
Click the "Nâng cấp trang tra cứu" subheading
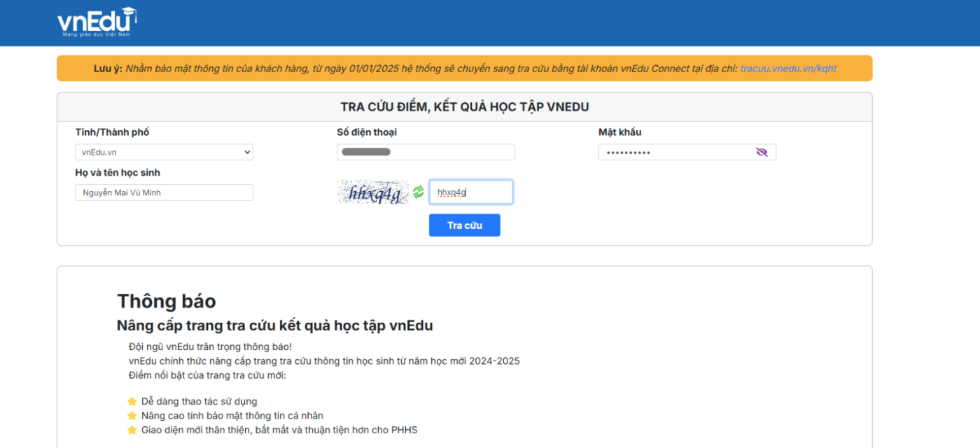click(274, 325)
